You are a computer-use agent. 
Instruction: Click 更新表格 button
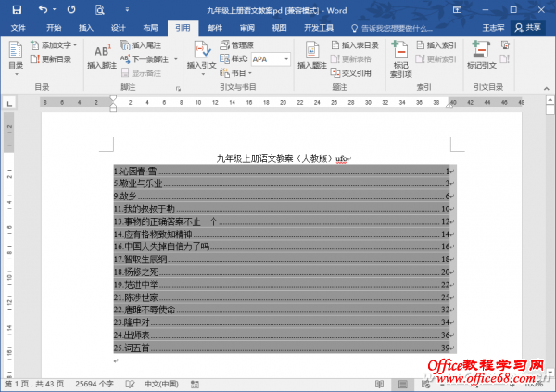pos(351,59)
